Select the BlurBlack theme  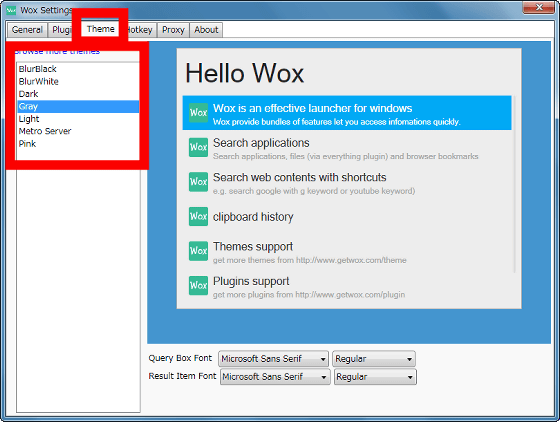click(x=78, y=69)
